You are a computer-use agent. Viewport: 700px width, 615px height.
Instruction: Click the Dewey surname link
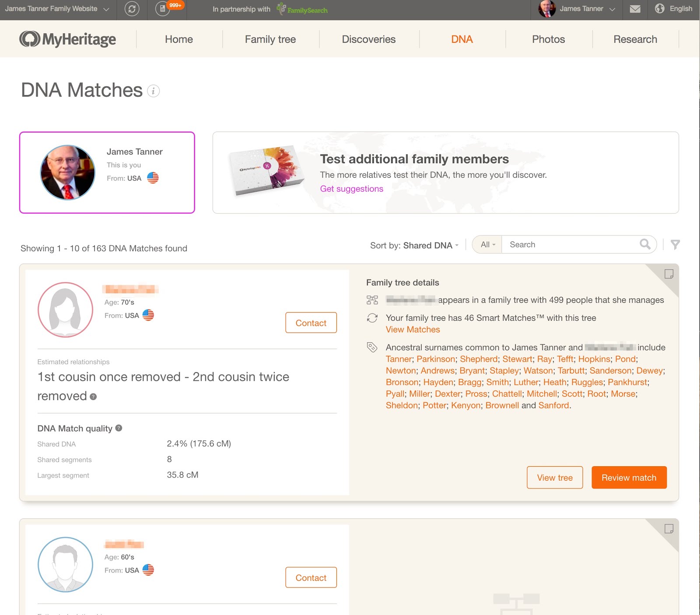[x=650, y=371]
